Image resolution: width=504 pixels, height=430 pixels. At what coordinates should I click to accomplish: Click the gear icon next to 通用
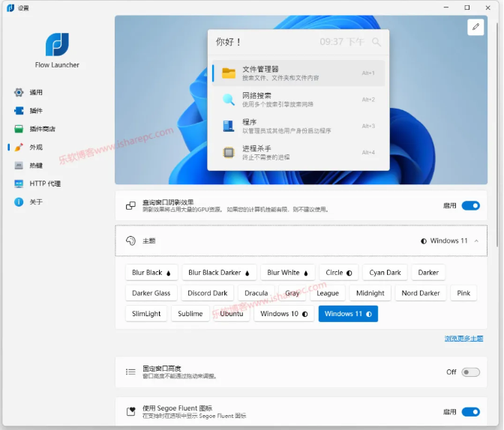pos(19,92)
